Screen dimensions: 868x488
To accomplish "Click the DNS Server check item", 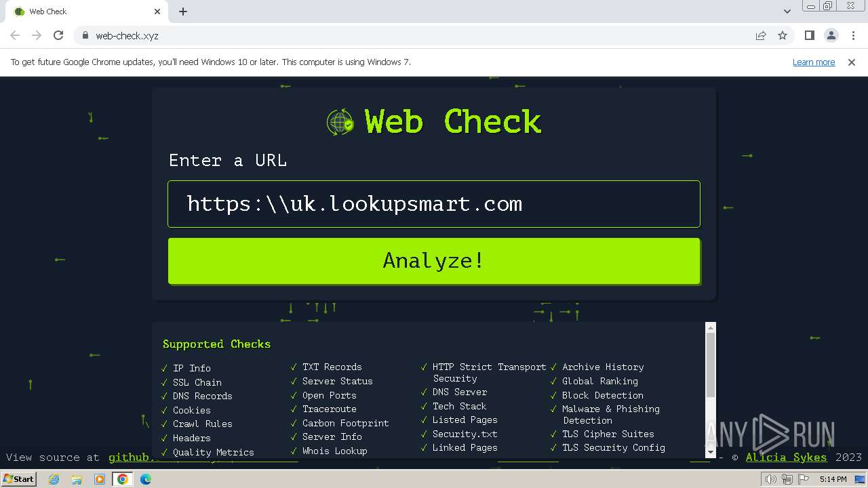I will [x=460, y=392].
